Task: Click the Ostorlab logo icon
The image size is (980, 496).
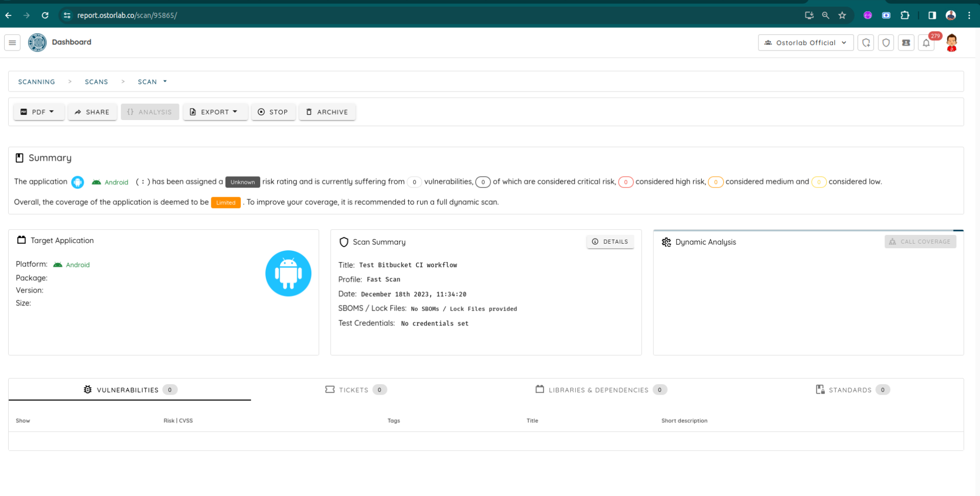Action: click(37, 42)
